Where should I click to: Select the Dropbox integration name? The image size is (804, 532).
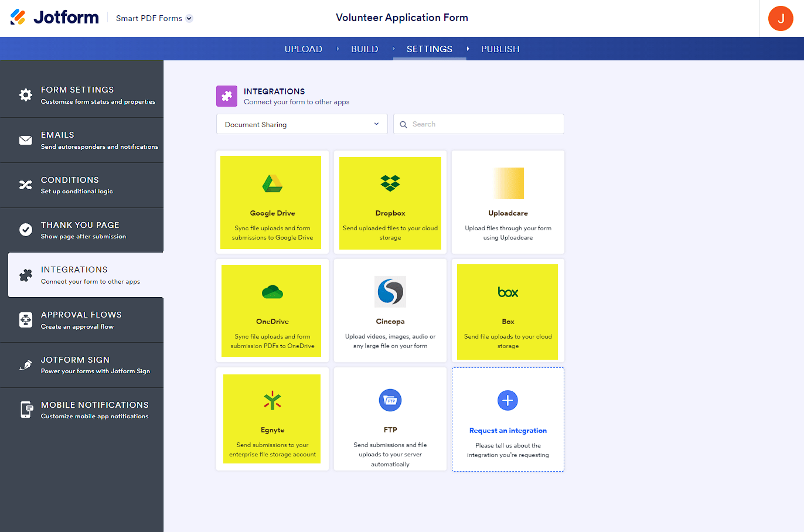coord(390,213)
